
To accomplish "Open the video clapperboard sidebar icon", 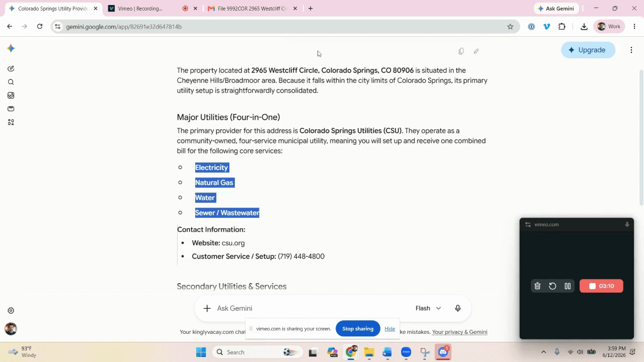I will point(11,109).
